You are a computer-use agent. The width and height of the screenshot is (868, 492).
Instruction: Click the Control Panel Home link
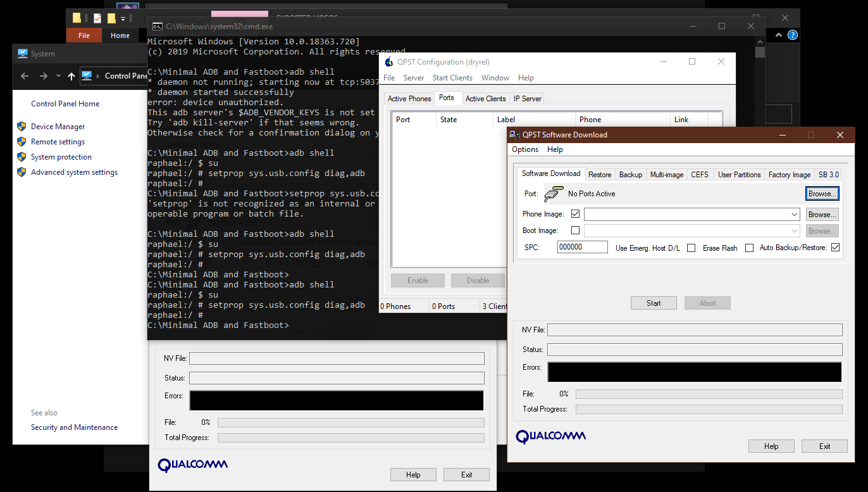click(65, 104)
